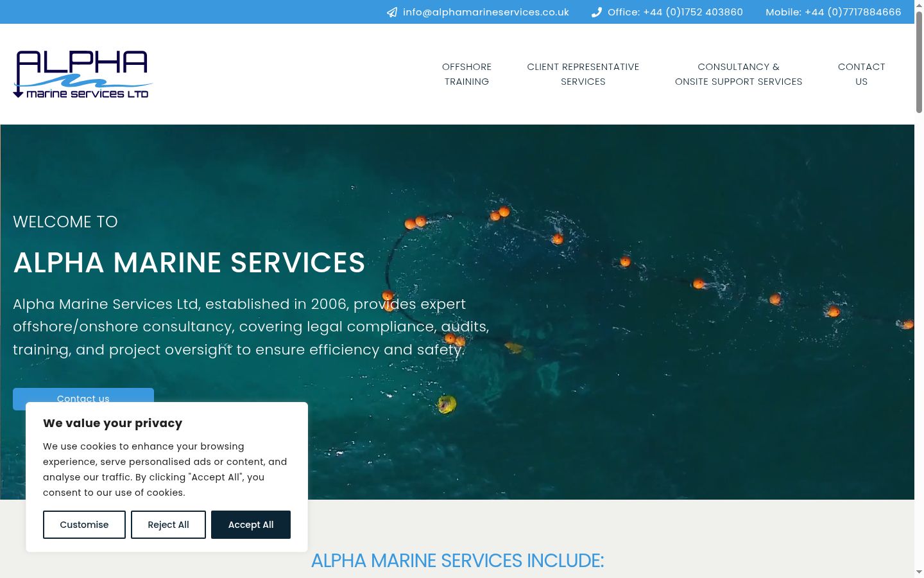Screen dimensions: 924x578
Task: Email info@alphamarineservices.co.uk link
Action: point(486,12)
